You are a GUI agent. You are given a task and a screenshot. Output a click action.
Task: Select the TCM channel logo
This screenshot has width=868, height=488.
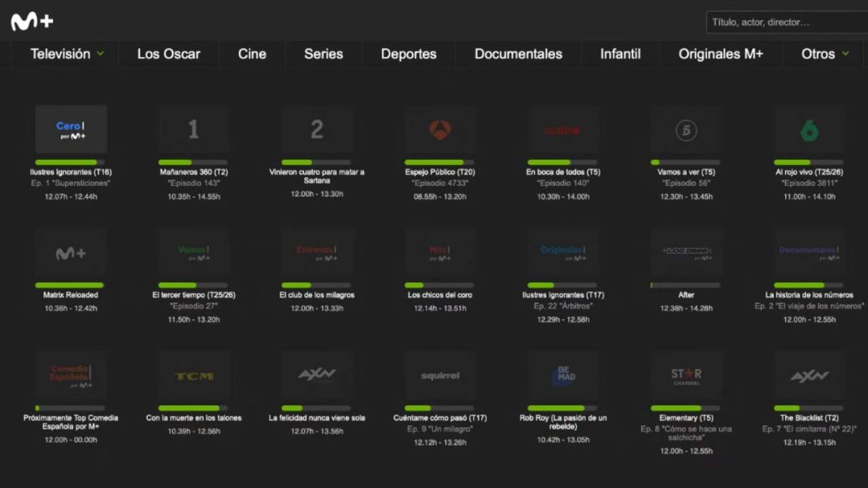tap(193, 376)
